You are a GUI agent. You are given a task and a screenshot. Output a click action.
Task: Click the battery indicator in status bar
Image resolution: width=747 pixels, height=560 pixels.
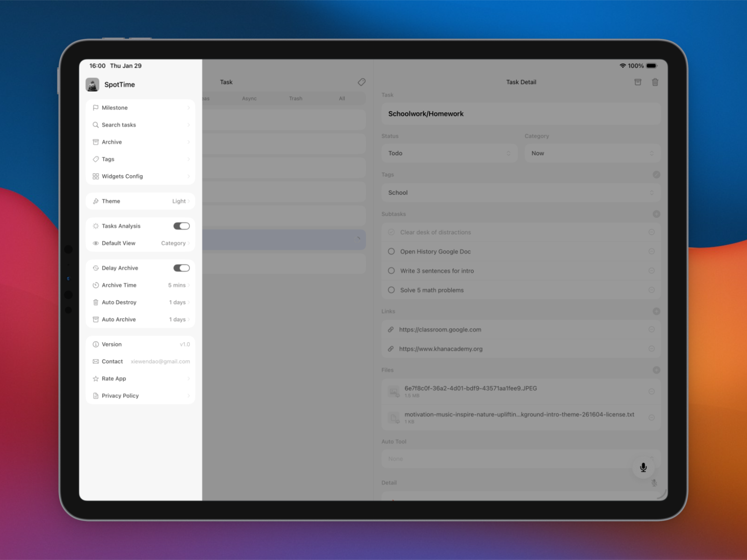pyautogui.click(x=652, y=66)
